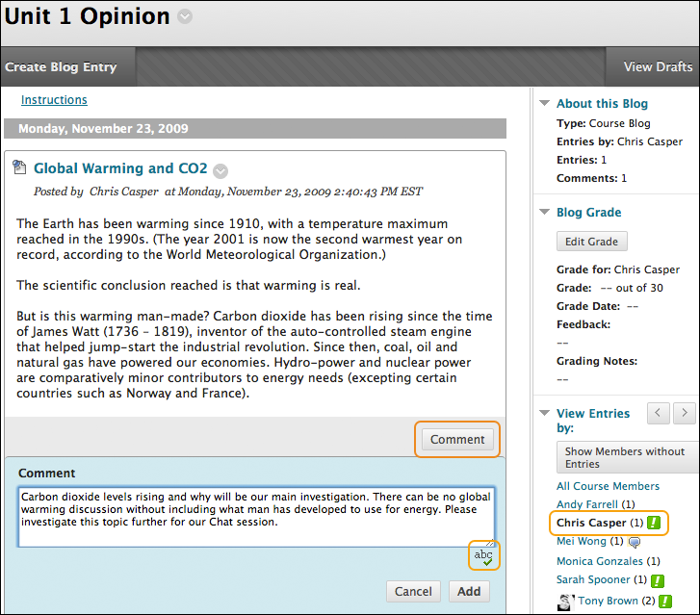Collapse the Blog Grade section
Screen dimensions: 700x615
[x=544, y=213]
